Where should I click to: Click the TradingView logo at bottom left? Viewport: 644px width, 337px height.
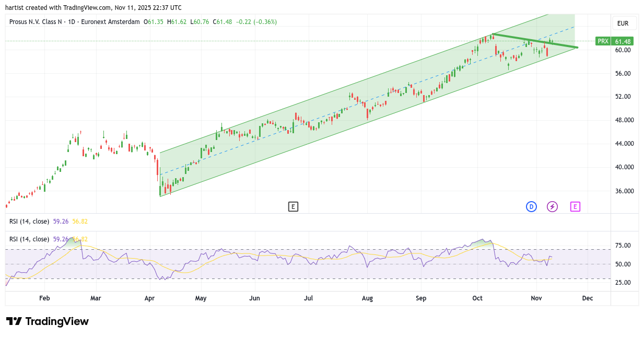point(48,321)
